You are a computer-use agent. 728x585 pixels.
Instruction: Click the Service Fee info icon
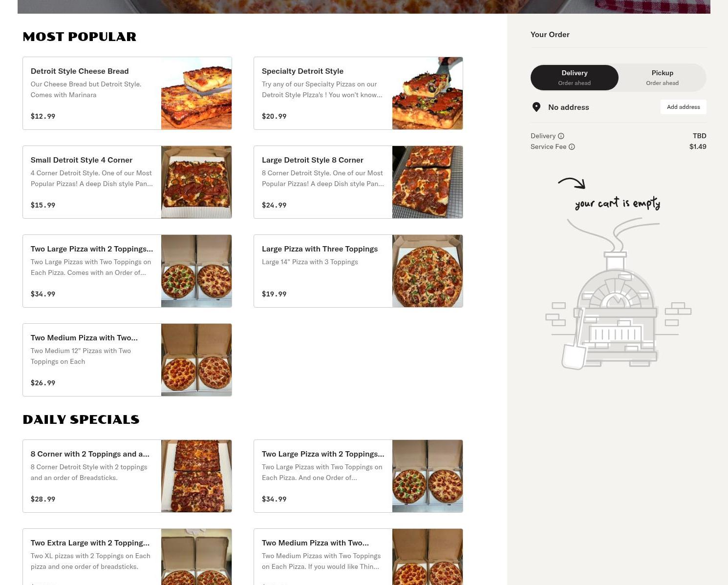pyautogui.click(x=572, y=147)
